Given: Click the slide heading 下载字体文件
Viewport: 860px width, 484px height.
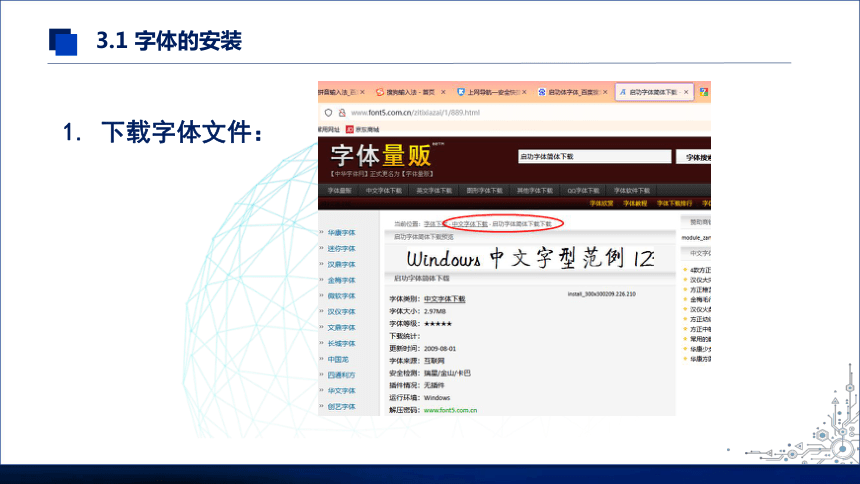Looking at the screenshot, I should (x=182, y=132).
